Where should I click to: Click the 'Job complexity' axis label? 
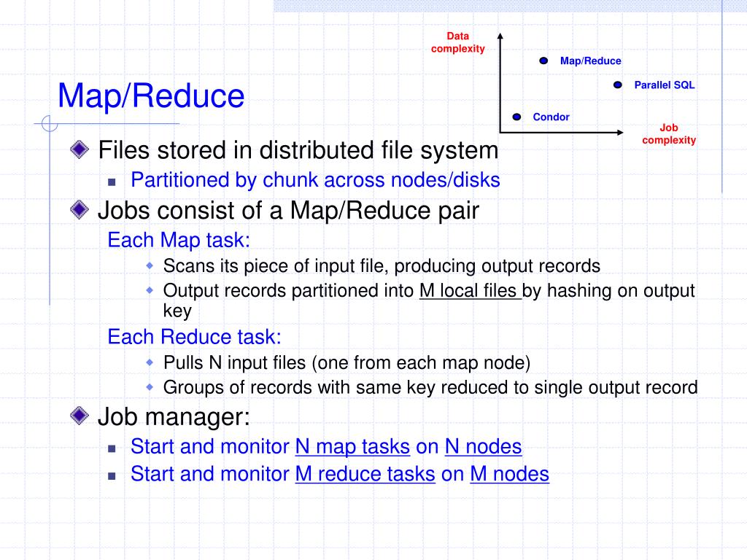pos(669,134)
